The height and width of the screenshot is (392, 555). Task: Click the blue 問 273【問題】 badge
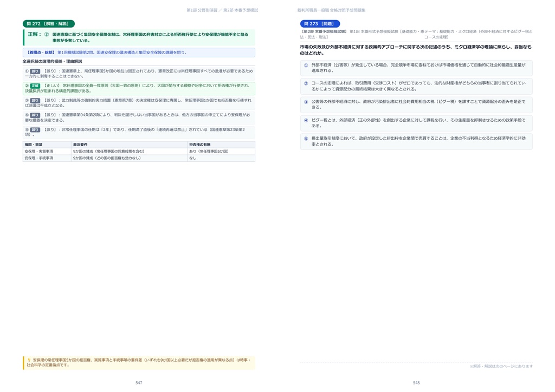coord(320,24)
